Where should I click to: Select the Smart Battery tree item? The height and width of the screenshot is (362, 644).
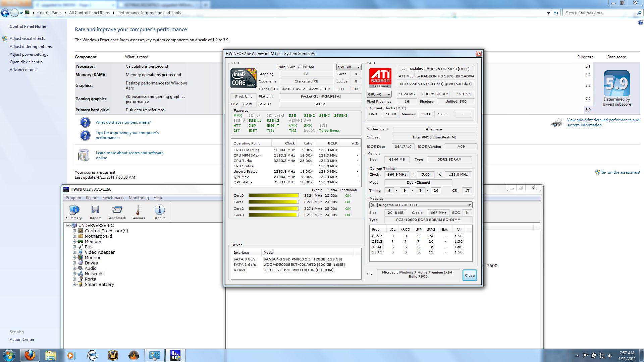tap(99, 285)
